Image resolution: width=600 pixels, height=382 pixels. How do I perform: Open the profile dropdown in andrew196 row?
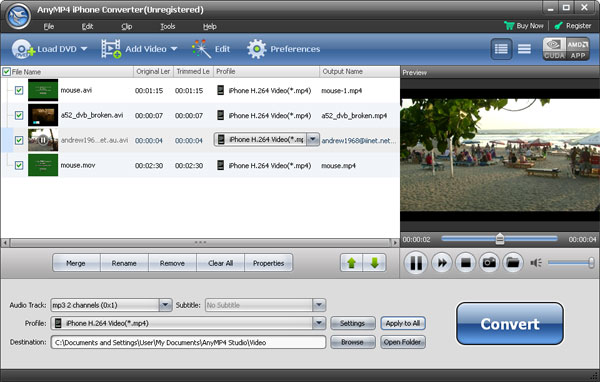tap(313, 140)
